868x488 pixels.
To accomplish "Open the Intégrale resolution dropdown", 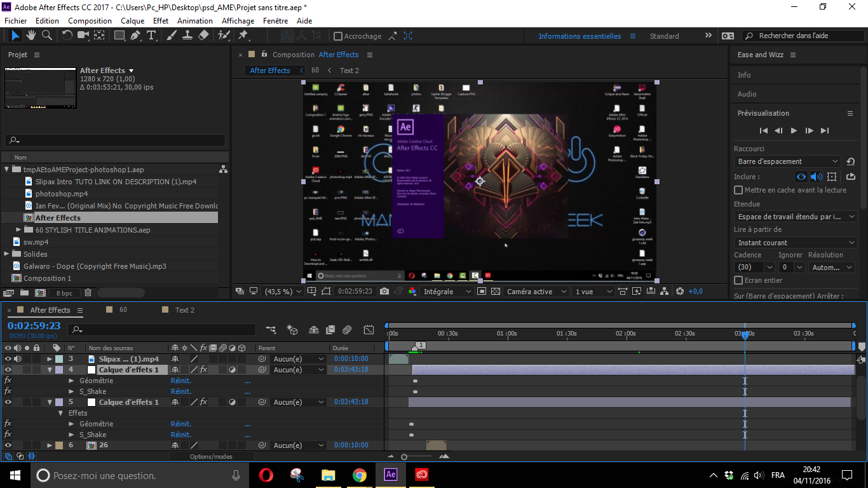I will click(448, 292).
